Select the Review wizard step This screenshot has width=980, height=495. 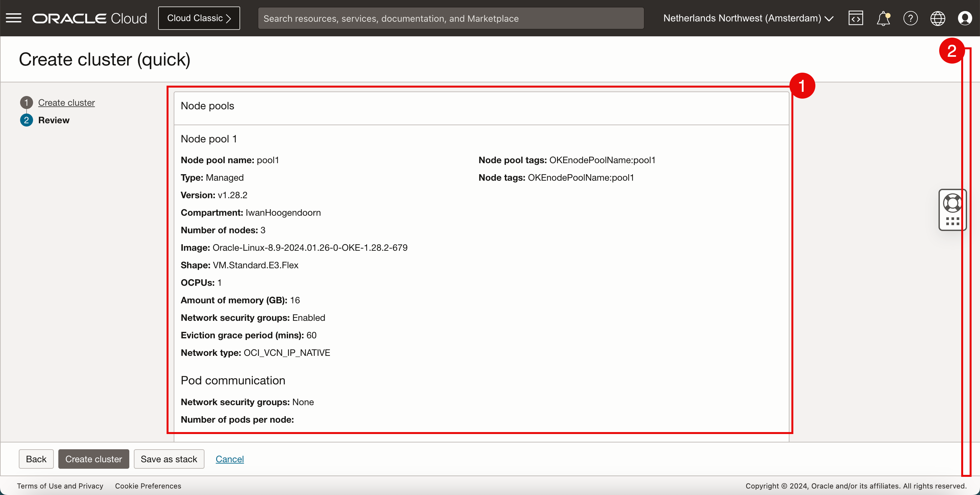point(54,120)
